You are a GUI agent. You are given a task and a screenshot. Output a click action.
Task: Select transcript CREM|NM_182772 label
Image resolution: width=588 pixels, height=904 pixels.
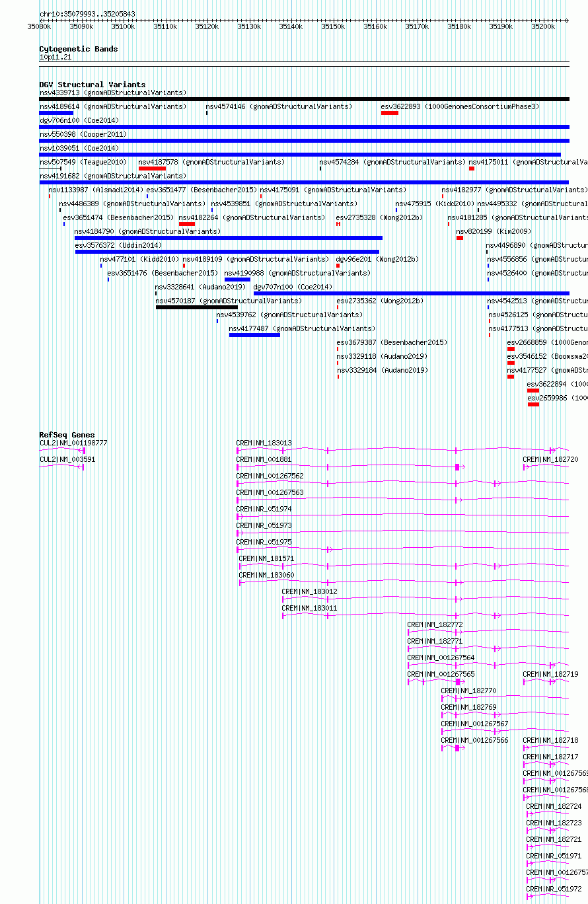(x=435, y=624)
